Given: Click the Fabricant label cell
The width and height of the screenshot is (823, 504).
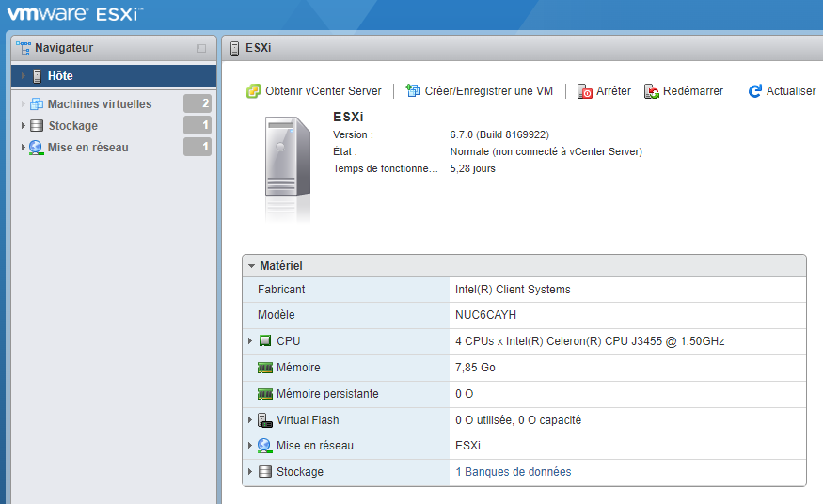Looking at the screenshot, I should pos(346,290).
